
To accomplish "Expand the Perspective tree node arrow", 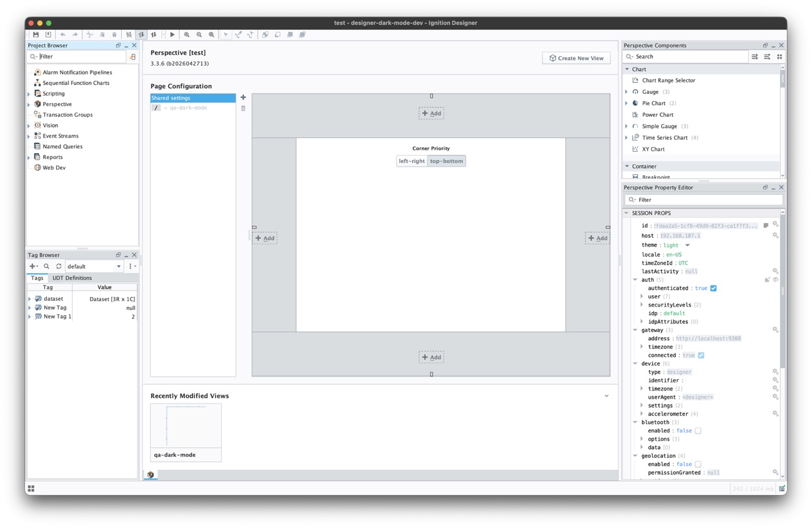I will tap(29, 104).
